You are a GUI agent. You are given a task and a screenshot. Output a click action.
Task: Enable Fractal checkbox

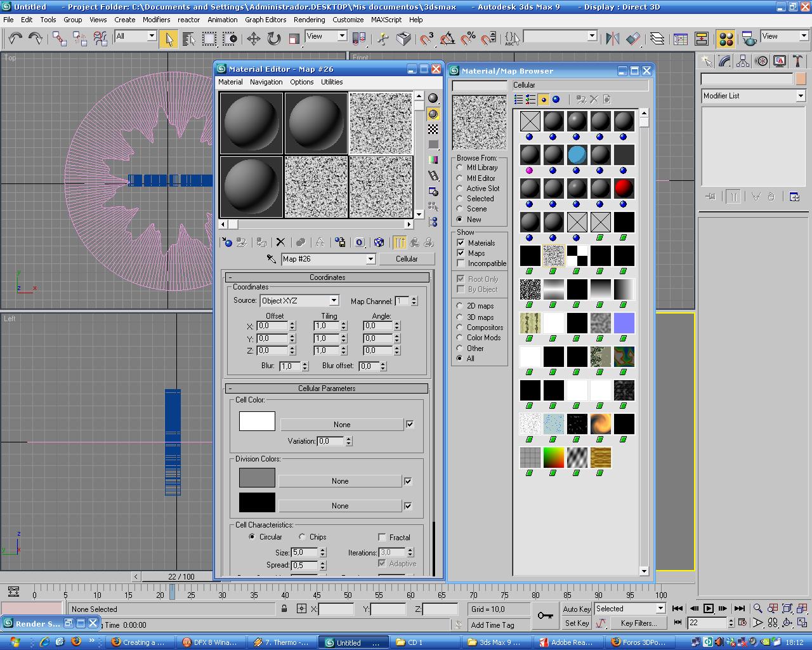[382, 537]
